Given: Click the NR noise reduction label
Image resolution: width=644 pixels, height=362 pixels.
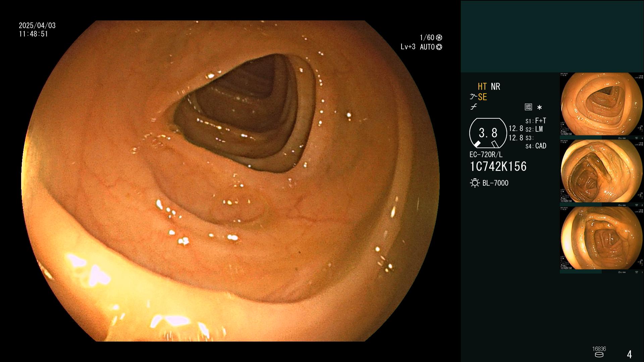Looking at the screenshot, I should tap(495, 86).
